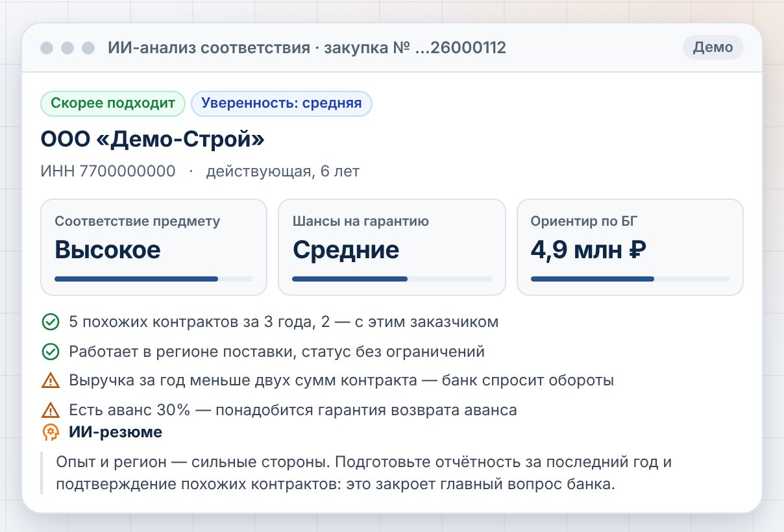
Task: Click the ИИ-резюме heading
Action: (116, 432)
